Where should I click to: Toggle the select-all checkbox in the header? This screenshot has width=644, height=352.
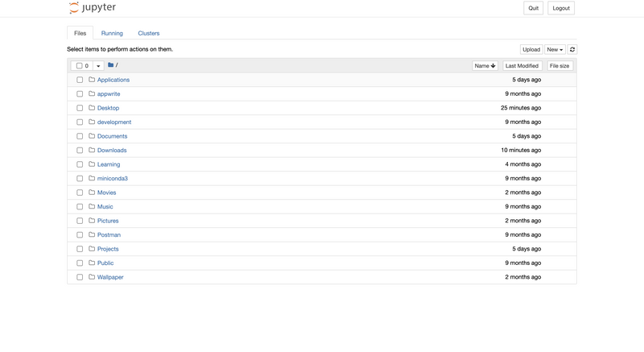coord(79,66)
